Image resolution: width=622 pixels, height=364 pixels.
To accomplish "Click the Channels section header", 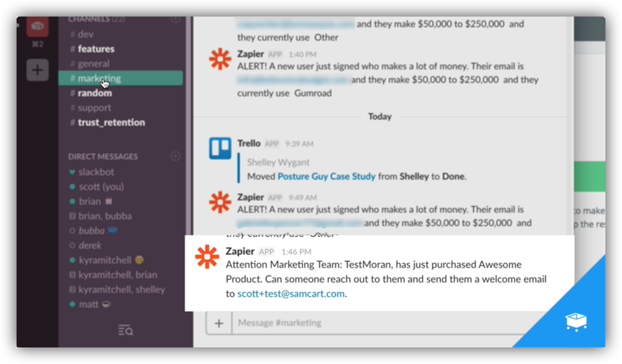I will [96, 19].
